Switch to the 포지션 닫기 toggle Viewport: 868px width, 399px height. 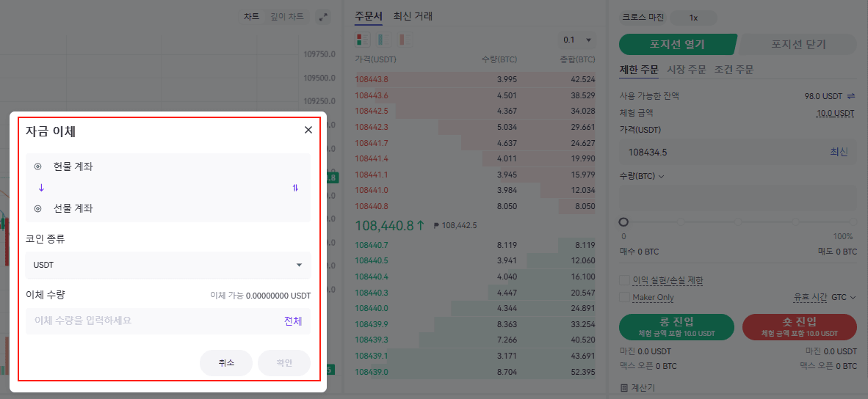coord(798,44)
